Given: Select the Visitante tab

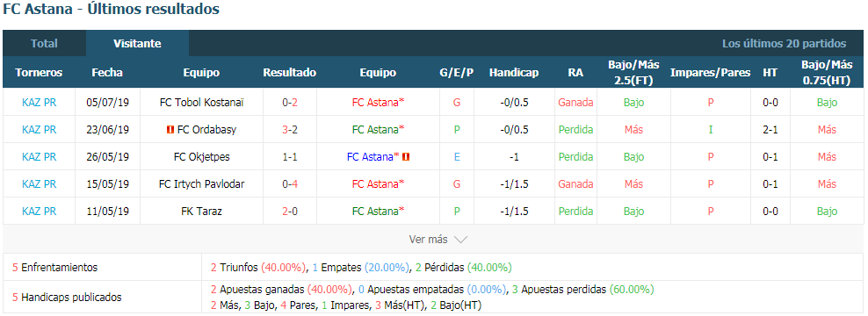Looking at the screenshot, I should click(137, 43).
